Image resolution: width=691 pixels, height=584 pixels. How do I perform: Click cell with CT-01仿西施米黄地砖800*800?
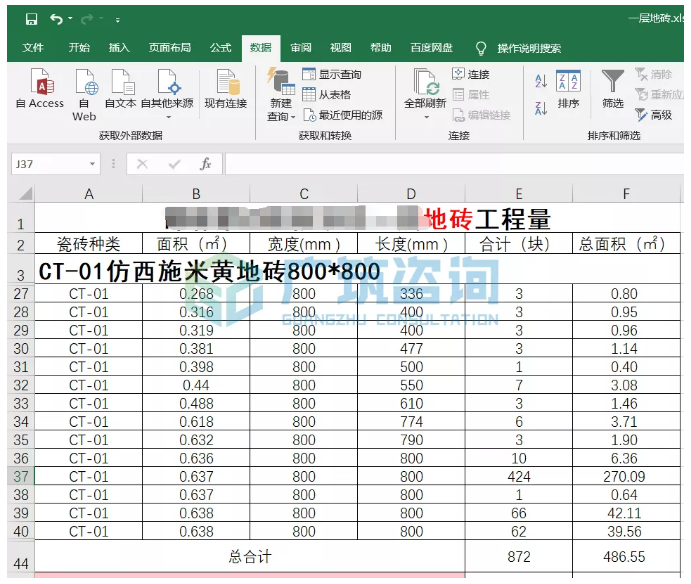pyautogui.click(x=357, y=269)
